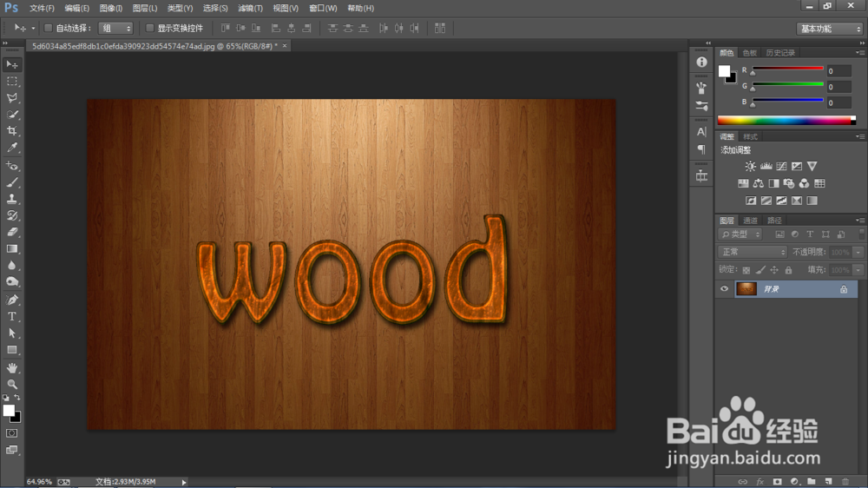Open the 基本功能 workspace dropdown
This screenshot has width=868, height=488.
(x=830, y=29)
